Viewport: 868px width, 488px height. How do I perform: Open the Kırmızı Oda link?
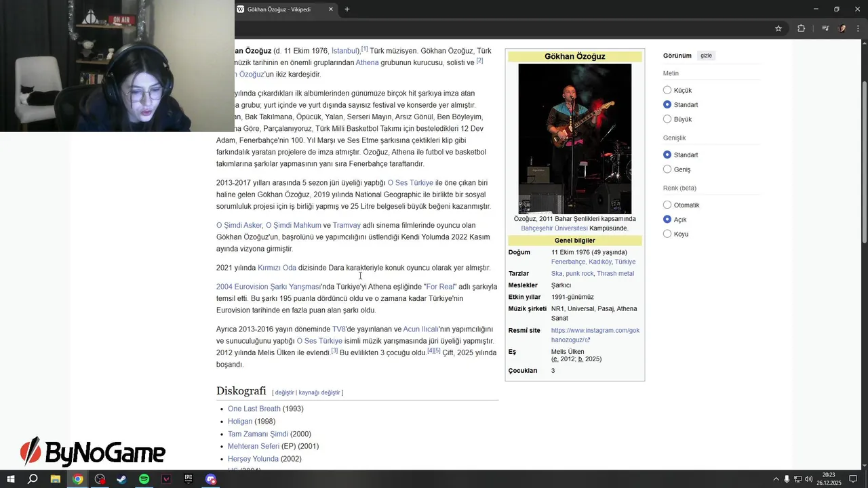[277, 268]
